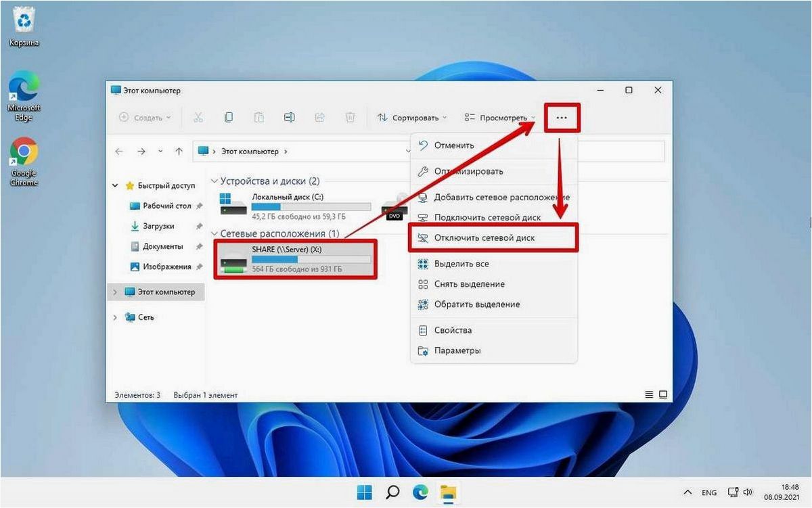Go back with the left arrow
The image size is (812, 508).
click(x=119, y=152)
